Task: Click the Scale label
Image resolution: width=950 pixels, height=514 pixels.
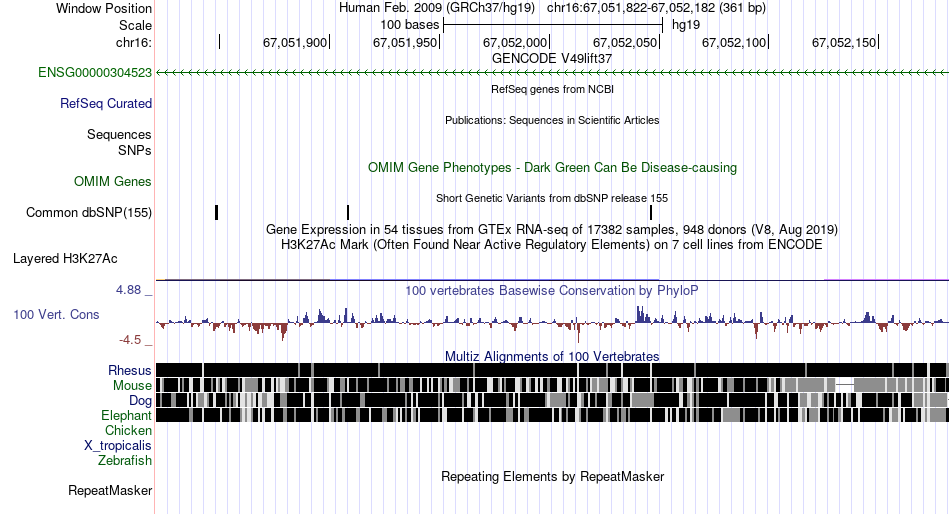Action: pyautogui.click(x=135, y=25)
